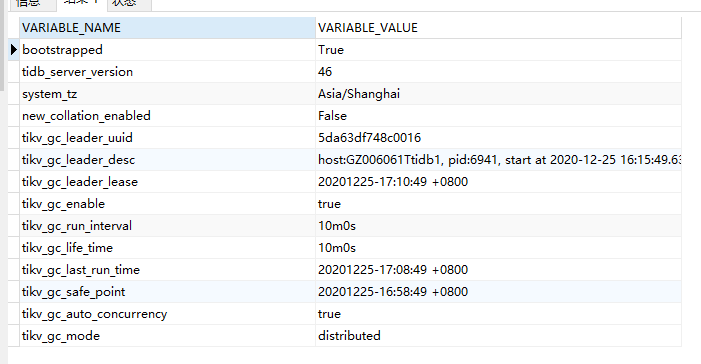Select the 'distributed' value cell

click(x=498, y=336)
